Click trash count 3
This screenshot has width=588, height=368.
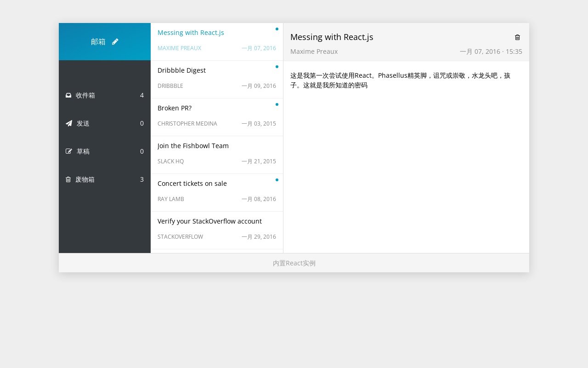(x=142, y=179)
